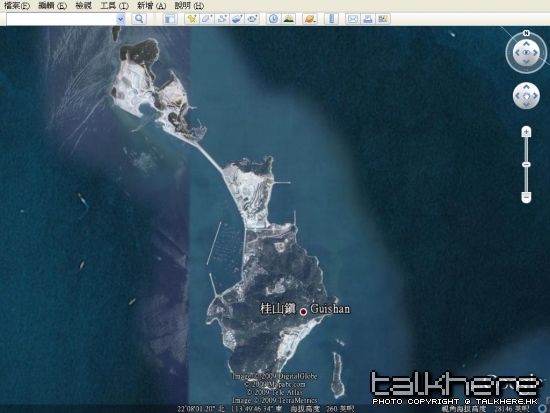Open the planet switcher dropdown

point(310,19)
